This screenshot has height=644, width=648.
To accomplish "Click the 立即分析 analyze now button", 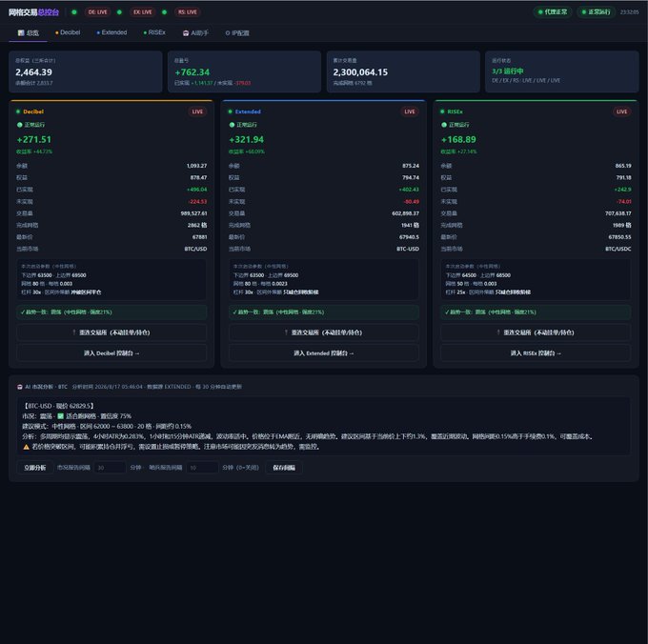I will 35,468.
